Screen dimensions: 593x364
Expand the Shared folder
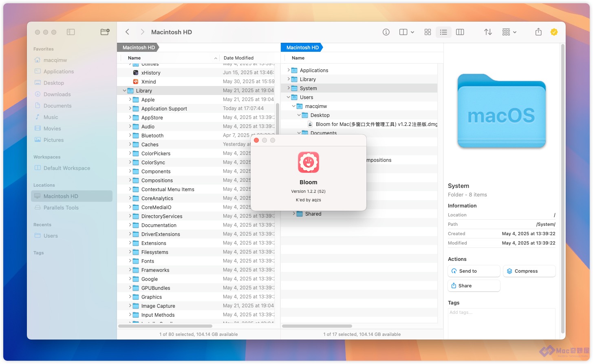pos(294,214)
